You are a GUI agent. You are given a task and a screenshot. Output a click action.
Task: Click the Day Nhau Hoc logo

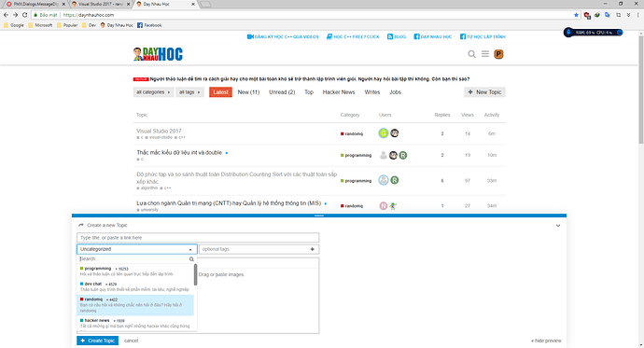(158, 54)
